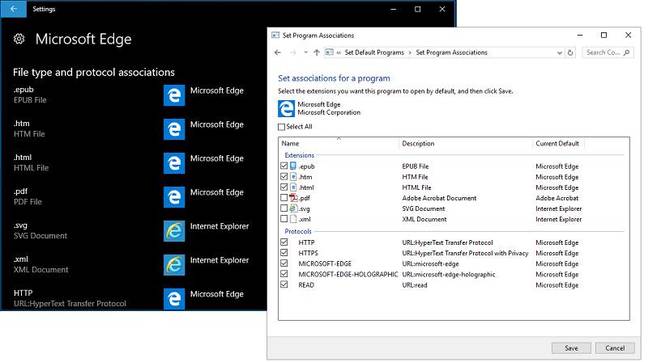The width and height of the screenshot is (648, 362).
Task: Click the Set Program Associations title bar icon
Action: point(275,36)
